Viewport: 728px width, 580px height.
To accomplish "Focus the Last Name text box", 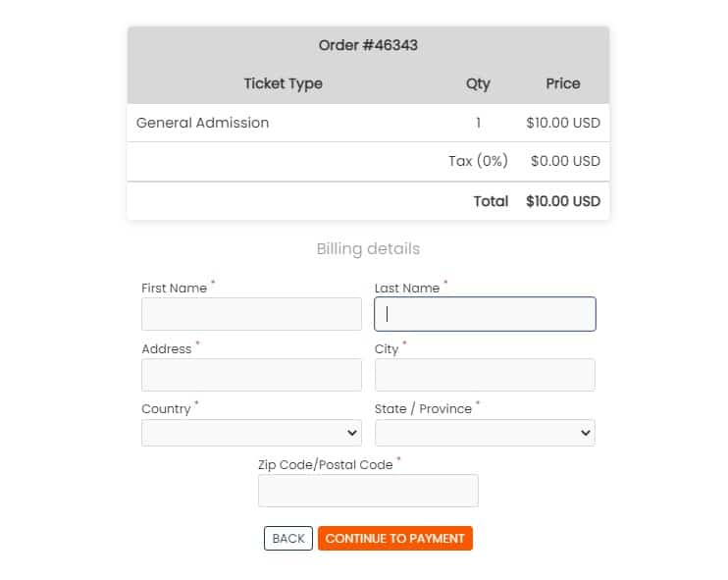I will (485, 314).
